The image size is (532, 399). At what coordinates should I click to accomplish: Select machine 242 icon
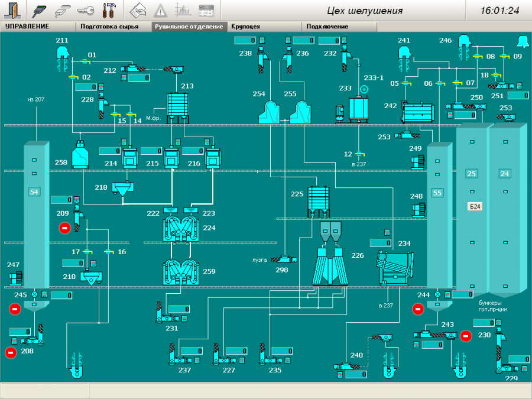(417, 113)
